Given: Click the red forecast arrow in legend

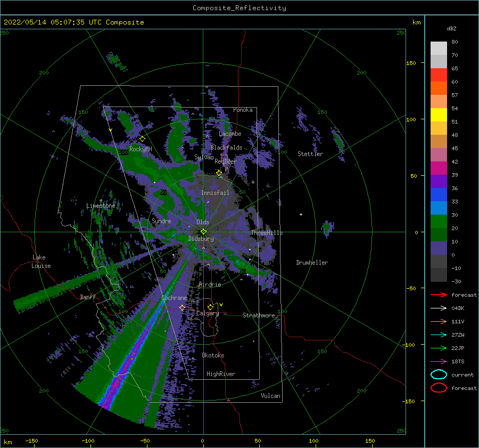Looking at the screenshot, I should tap(439, 295).
